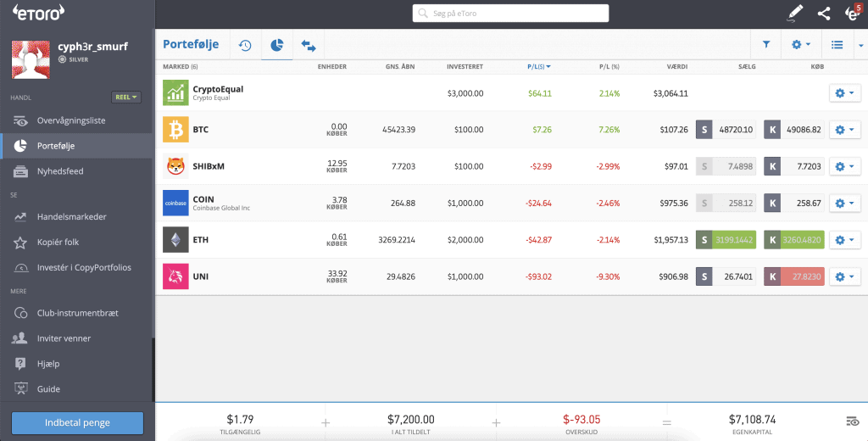This screenshot has height=441, width=868.
Task: Click the filter funnel icon
Action: pos(766,44)
